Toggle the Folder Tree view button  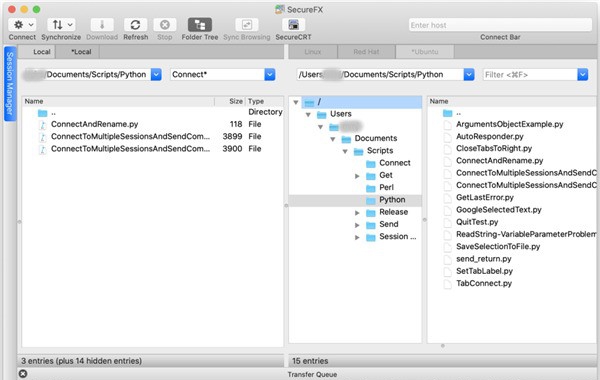(x=200, y=25)
